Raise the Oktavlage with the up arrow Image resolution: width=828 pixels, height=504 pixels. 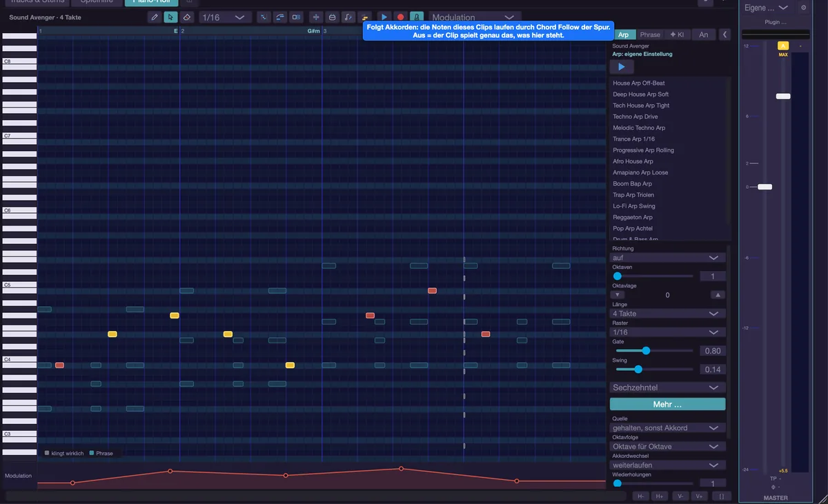pyautogui.click(x=718, y=295)
